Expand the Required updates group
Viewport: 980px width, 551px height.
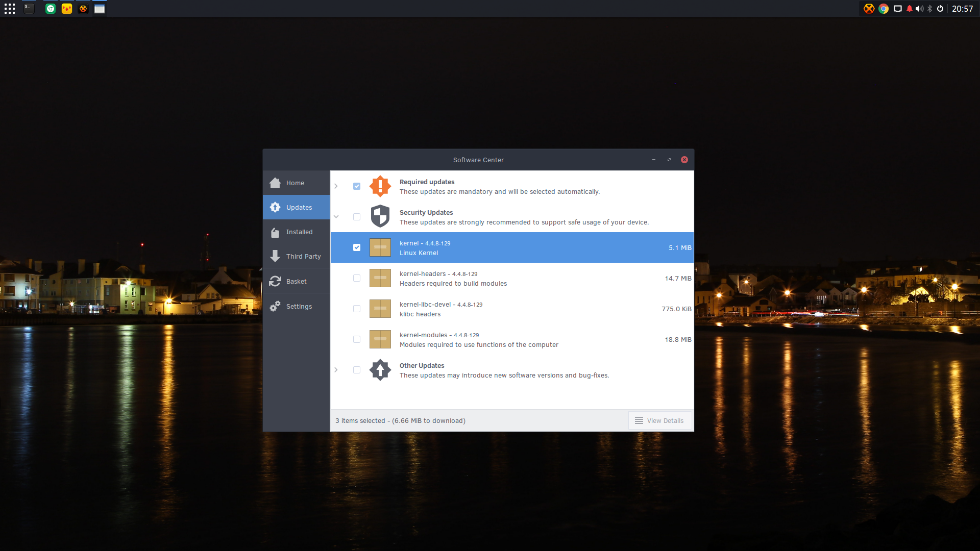(336, 186)
